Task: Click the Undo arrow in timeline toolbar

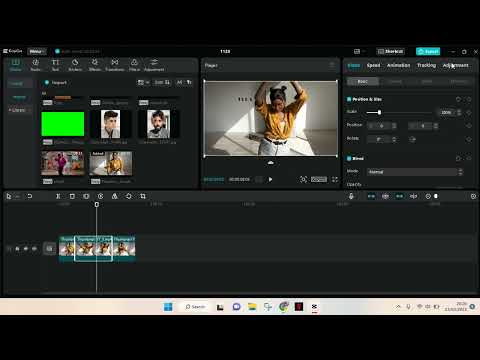Action: click(x=30, y=196)
